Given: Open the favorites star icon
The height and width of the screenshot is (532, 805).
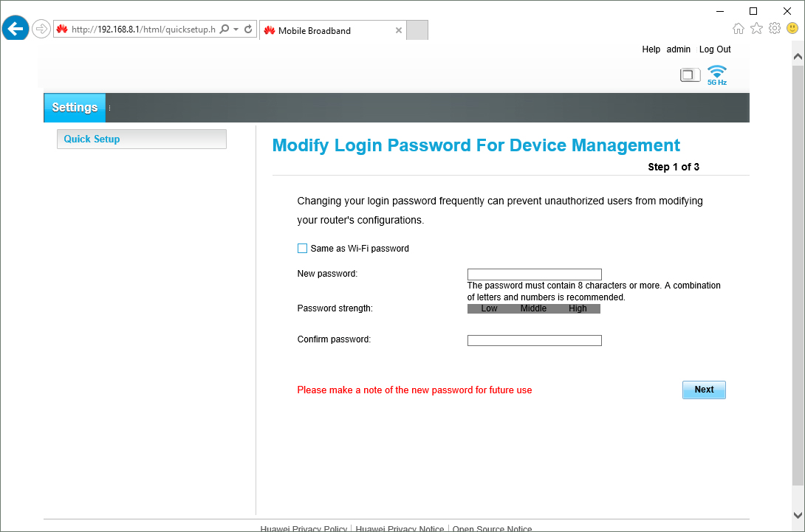Looking at the screenshot, I should (756, 28).
